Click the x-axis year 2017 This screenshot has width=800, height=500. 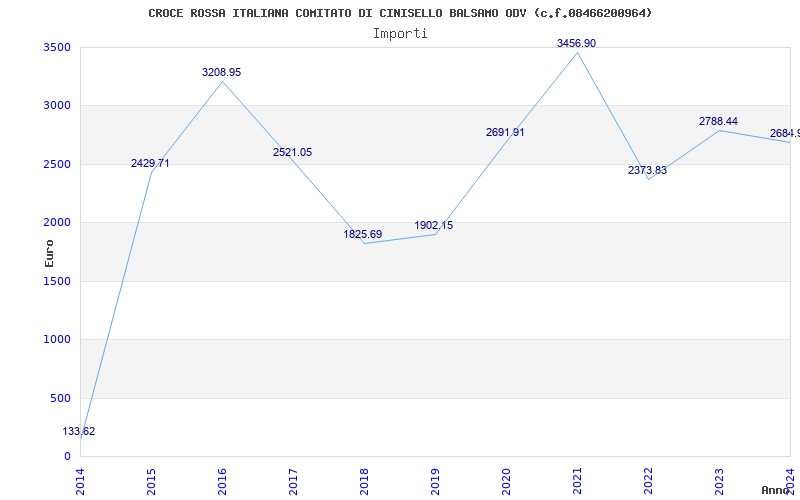293,482
